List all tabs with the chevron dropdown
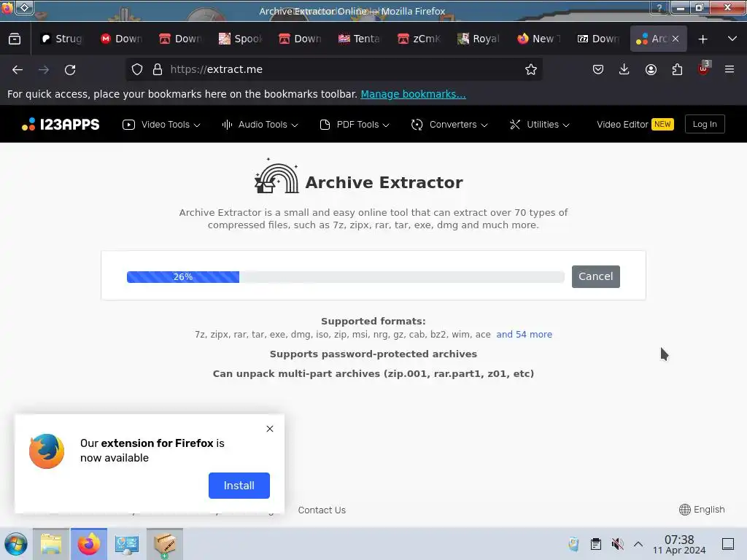 [732, 39]
